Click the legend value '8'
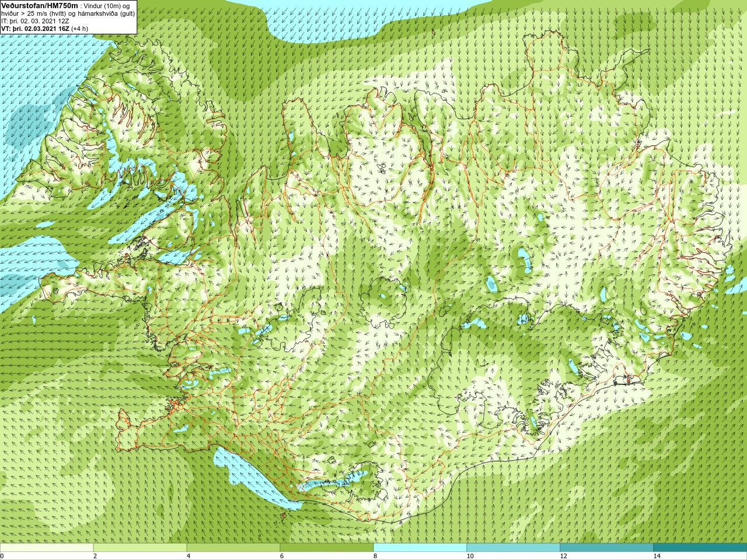747x560 pixels. (x=375, y=556)
